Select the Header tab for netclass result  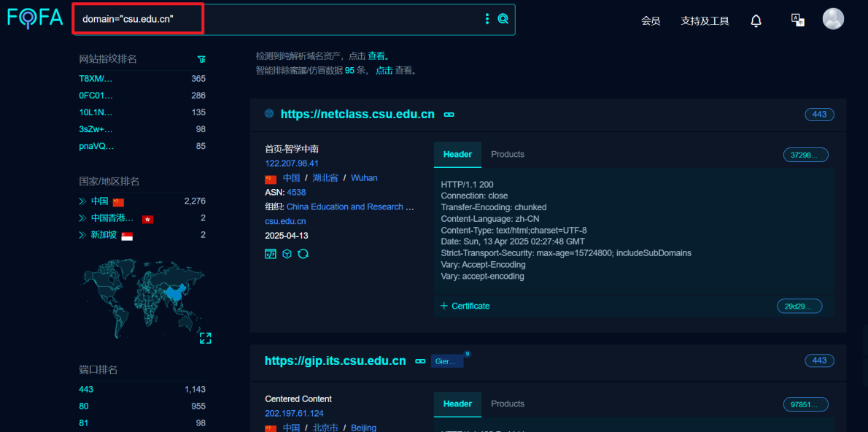click(x=457, y=155)
